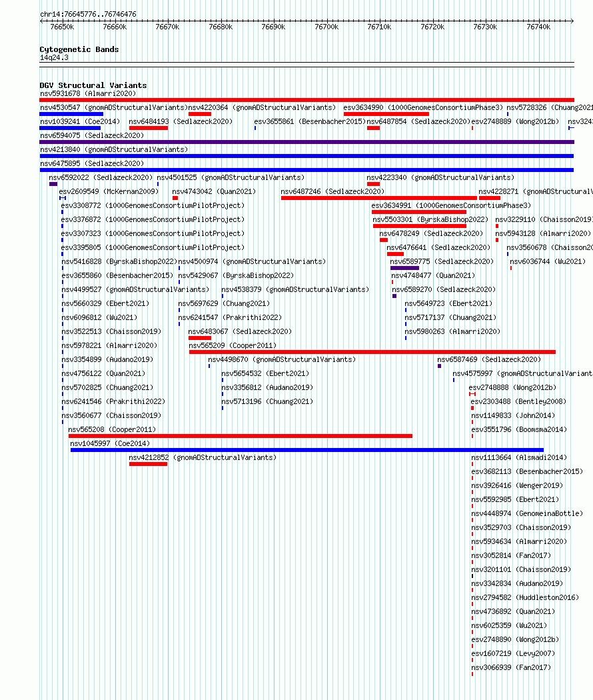Click the 76740k ruler position label
This screenshot has width=593, height=700.
(538, 27)
